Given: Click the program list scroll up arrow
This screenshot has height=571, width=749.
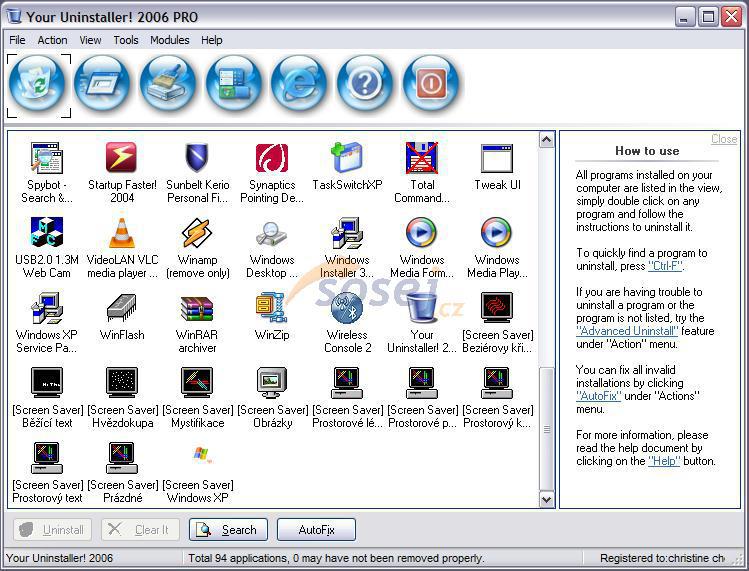Looking at the screenshot, I should [546, 140].
